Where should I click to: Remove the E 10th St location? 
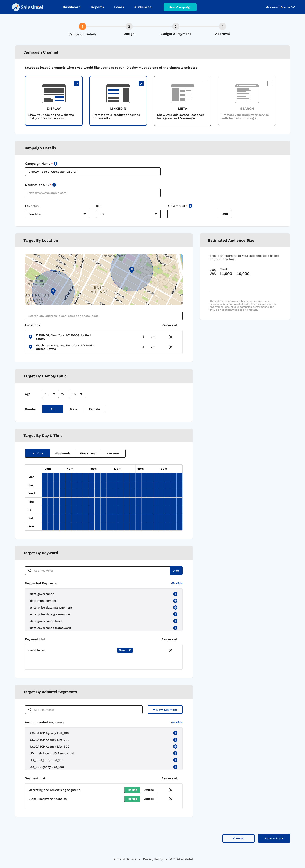pos(171,337)
